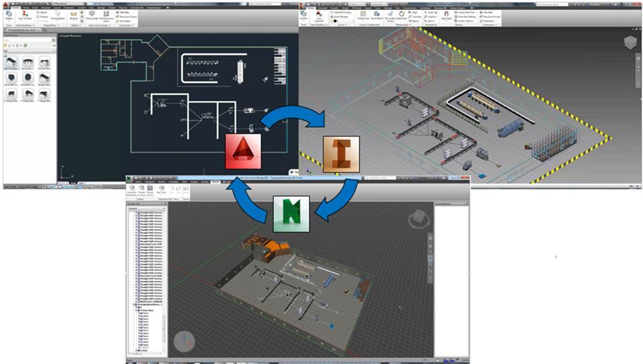Image resolution: width=643 pixels, height=364 pixels.
Task: Click green refresh icon in Asset Browser
Action: click(25, 45)
